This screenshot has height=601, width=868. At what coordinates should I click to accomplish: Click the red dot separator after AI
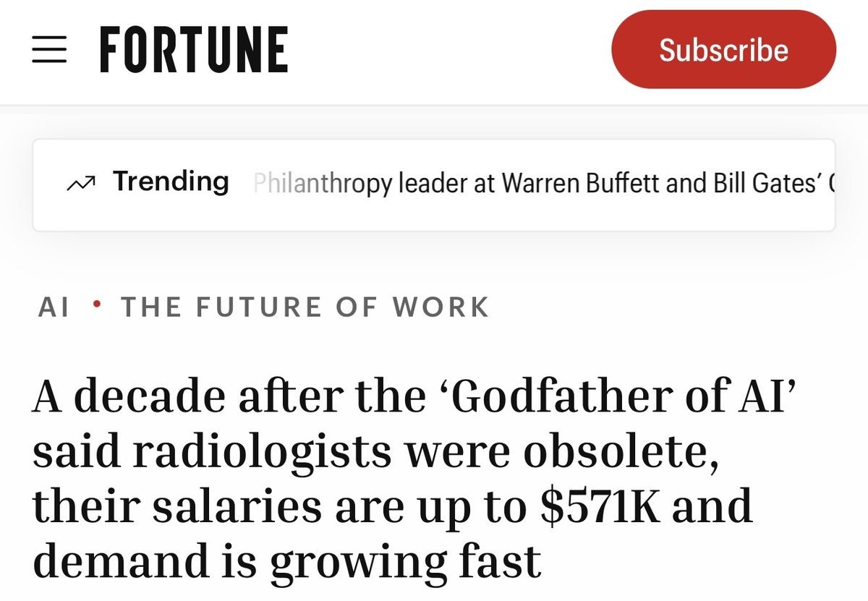[96, 307]
